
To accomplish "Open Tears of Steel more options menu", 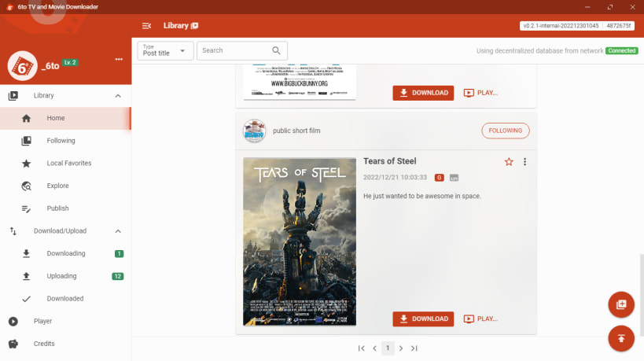I will tap(525, 162).
